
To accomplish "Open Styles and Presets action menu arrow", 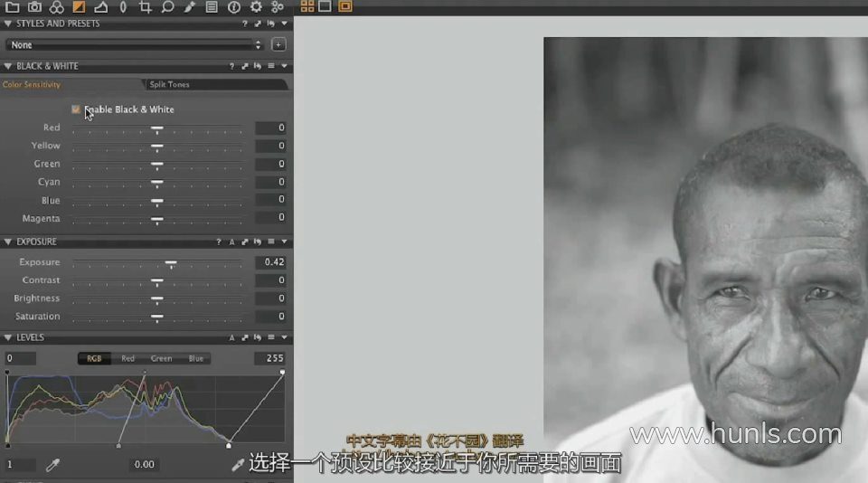I will tap(285, 24).
